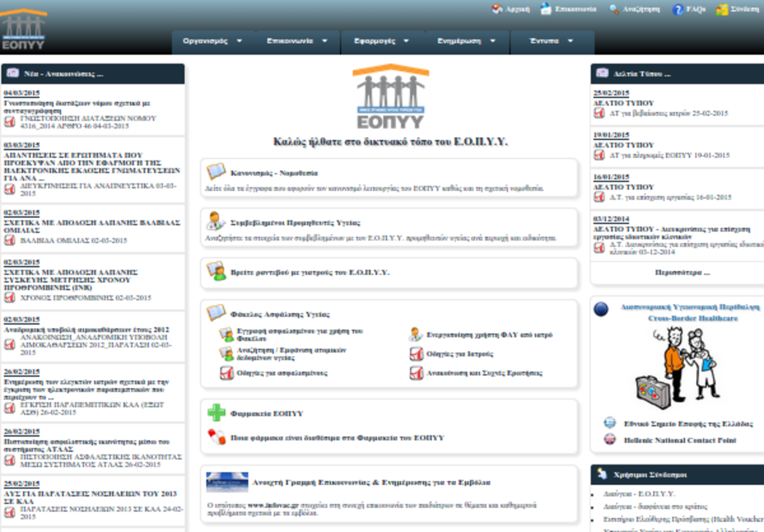
Task: Click the question mark FAQs icon
Action: 678,10
